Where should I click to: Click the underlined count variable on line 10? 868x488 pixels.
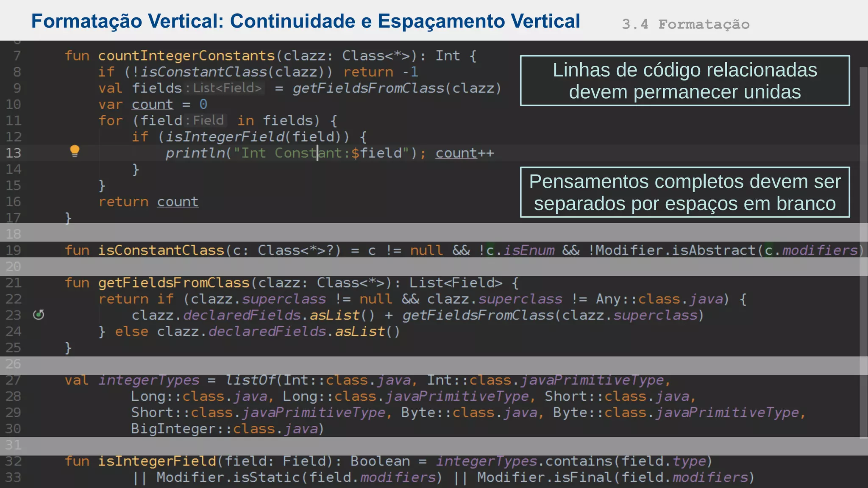(152, 105)
